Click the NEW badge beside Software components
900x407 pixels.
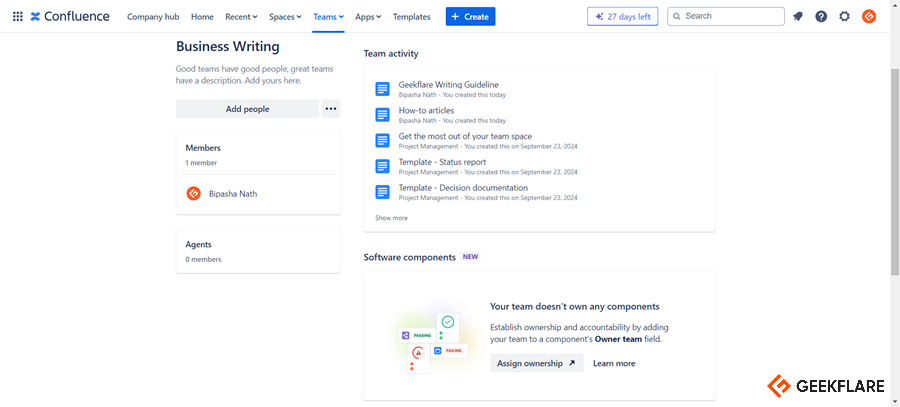471,257
